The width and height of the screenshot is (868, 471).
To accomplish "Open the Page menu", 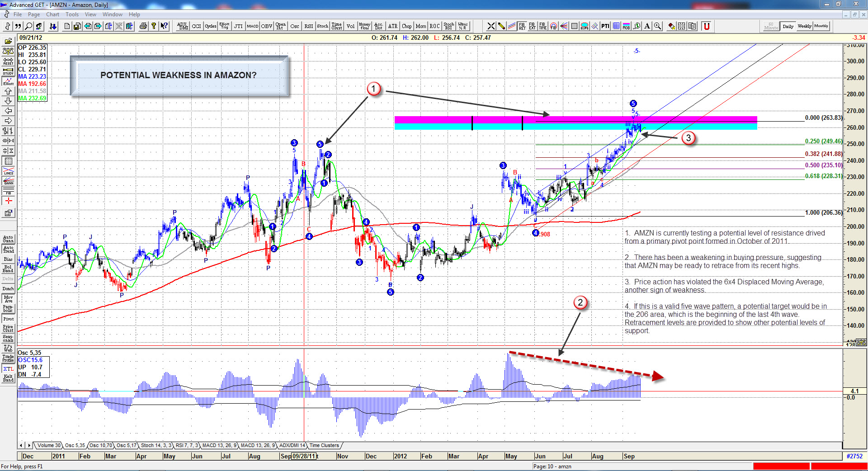I will point(34,14).
